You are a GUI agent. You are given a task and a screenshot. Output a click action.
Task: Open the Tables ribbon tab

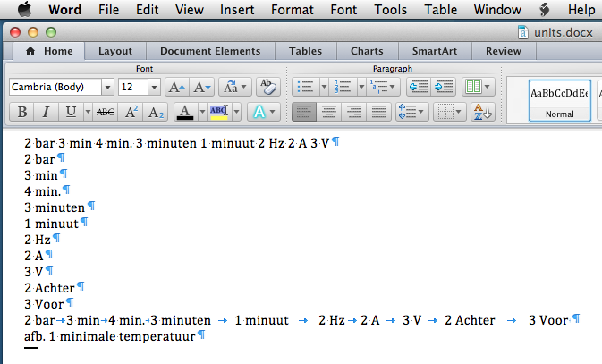click(305, 51)
